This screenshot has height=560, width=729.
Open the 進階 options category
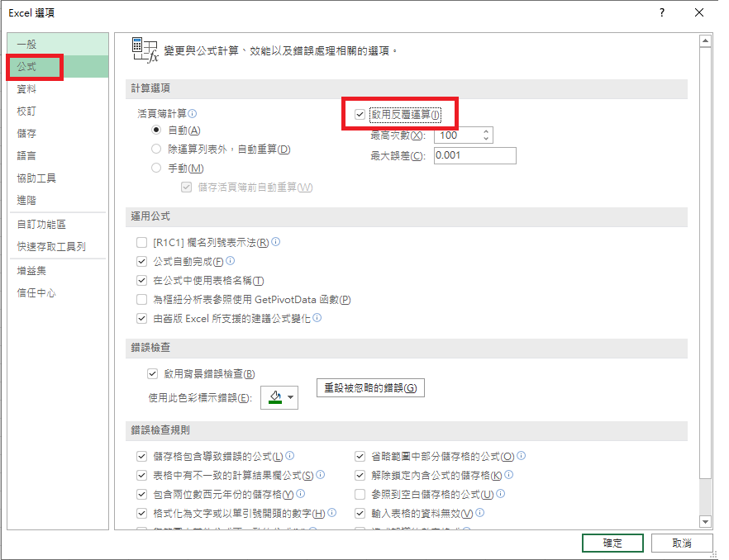[58, 201]
